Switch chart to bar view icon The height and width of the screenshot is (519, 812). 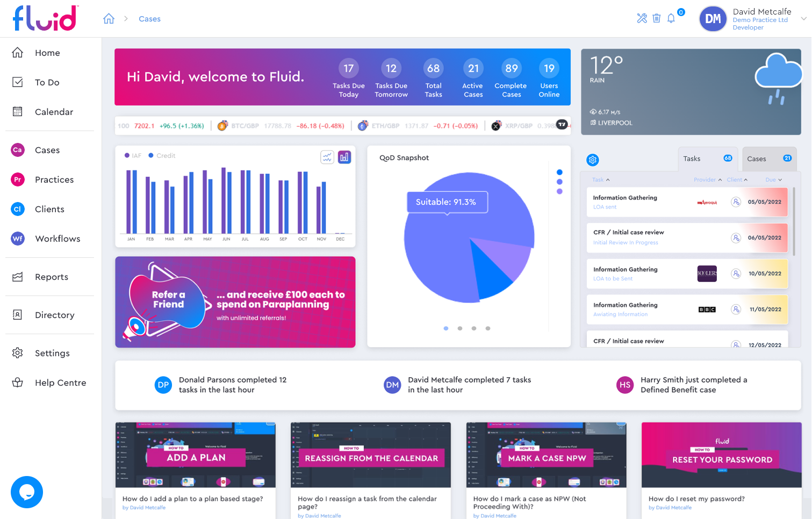pyautogui.click(x=344, y=157)
